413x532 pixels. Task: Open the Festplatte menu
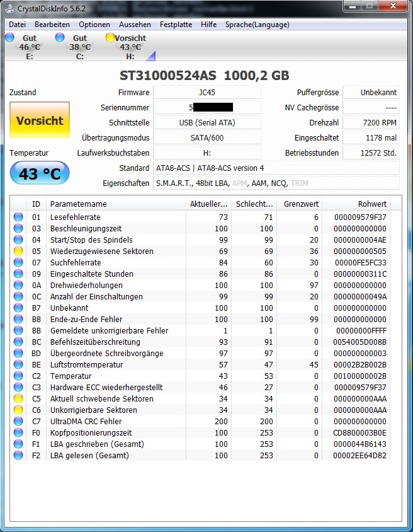click(x=176, y=25)
